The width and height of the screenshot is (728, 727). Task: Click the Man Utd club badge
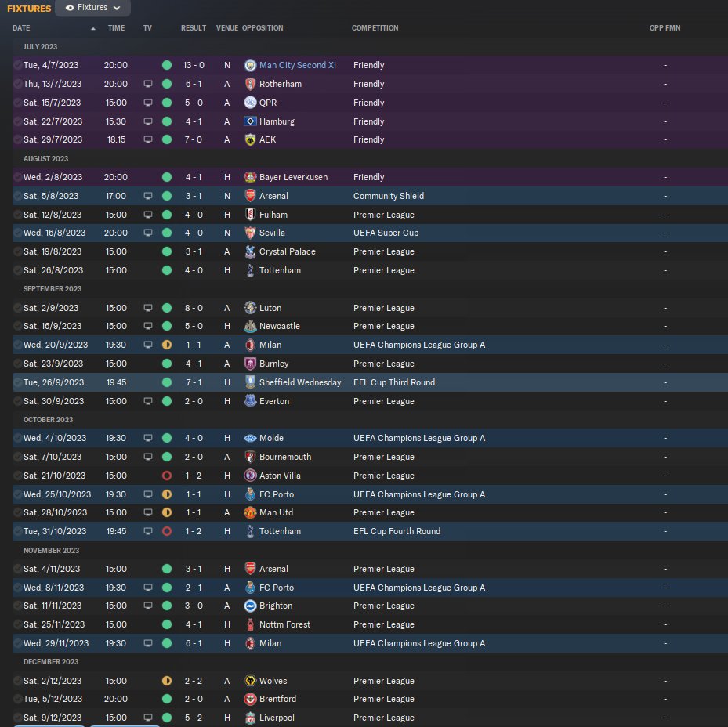point(250,512)
